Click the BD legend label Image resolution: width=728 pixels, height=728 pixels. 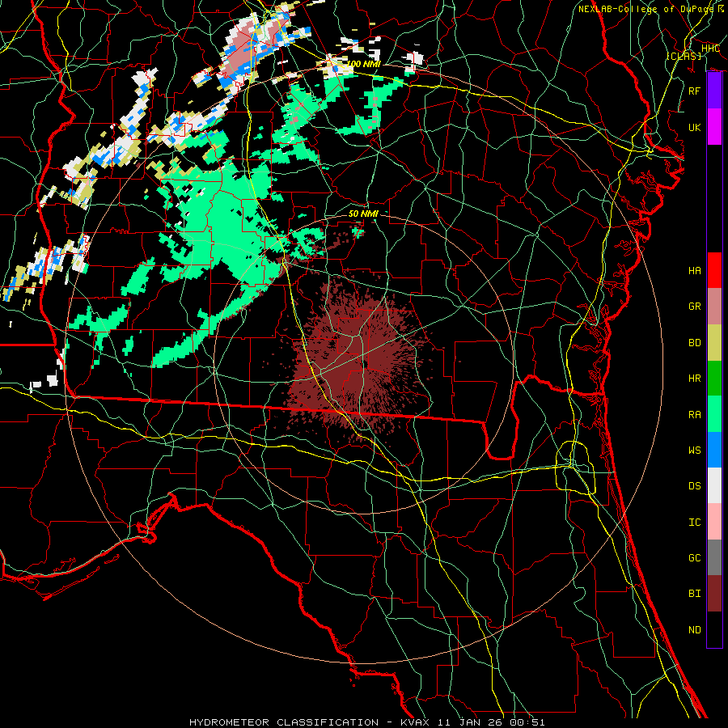click(694, 343)
